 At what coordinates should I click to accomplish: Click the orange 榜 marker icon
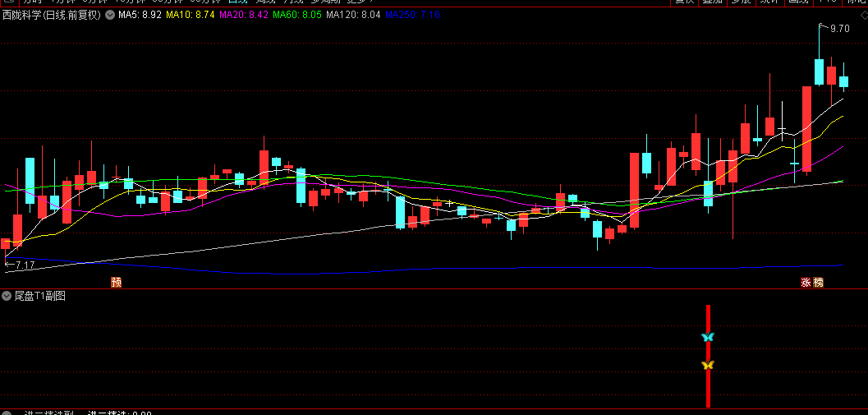click(818, 282)
